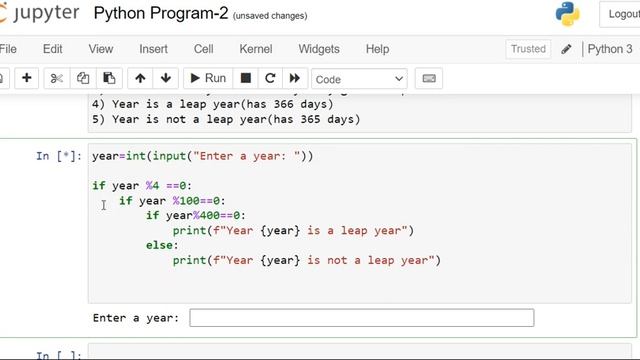Open the cell type dropdown showing Code
Screen dimensions: 640x360
pyautogui.click(x=359, y=79)
